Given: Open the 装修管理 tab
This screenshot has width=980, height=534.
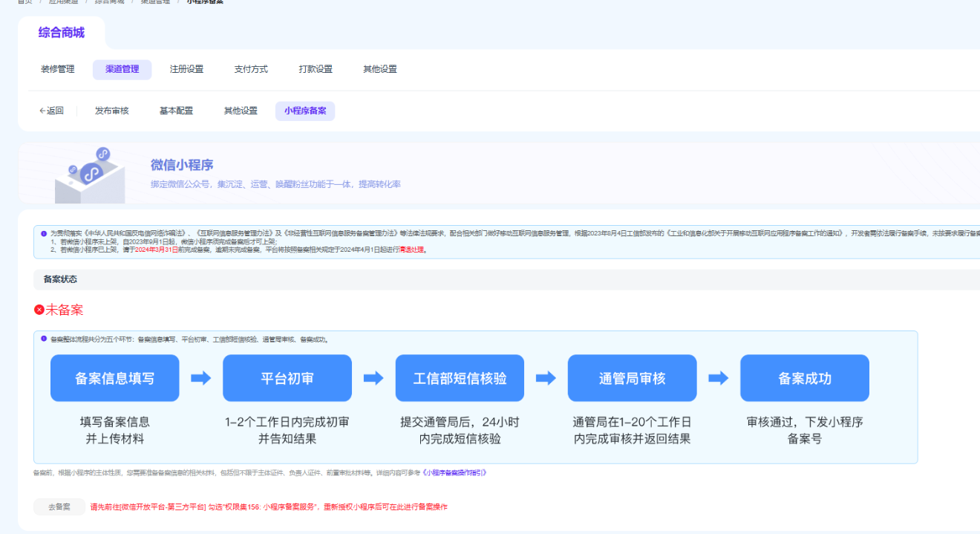Looking at the screenshot, I should (x=58, y=69).
